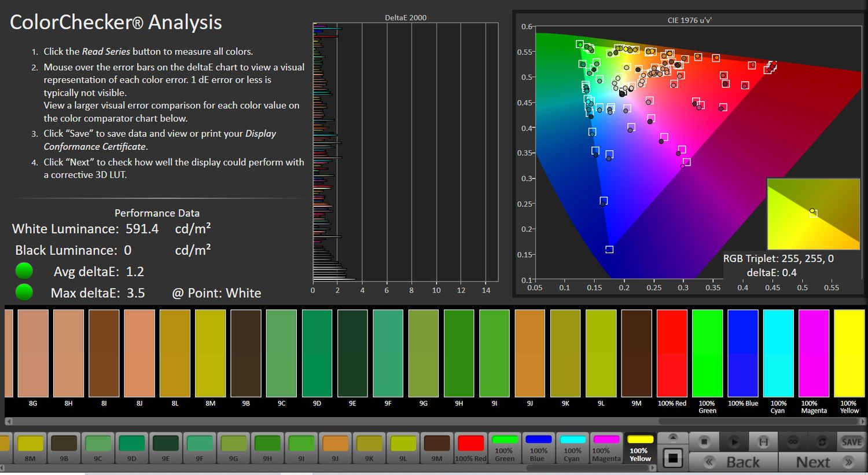868x475 pixels.
Task: Click the SAVE button
Action: pyautogui.click(x=851, y=442)
